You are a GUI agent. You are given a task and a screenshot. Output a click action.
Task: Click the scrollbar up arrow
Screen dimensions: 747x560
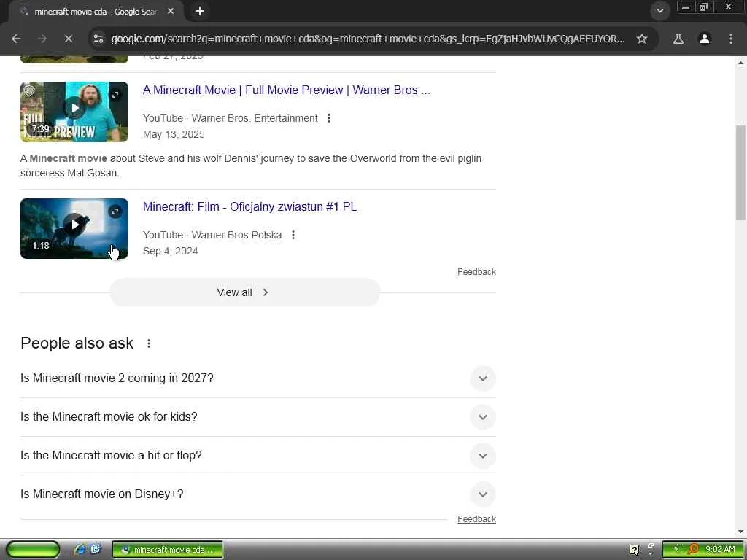[740, 63]
